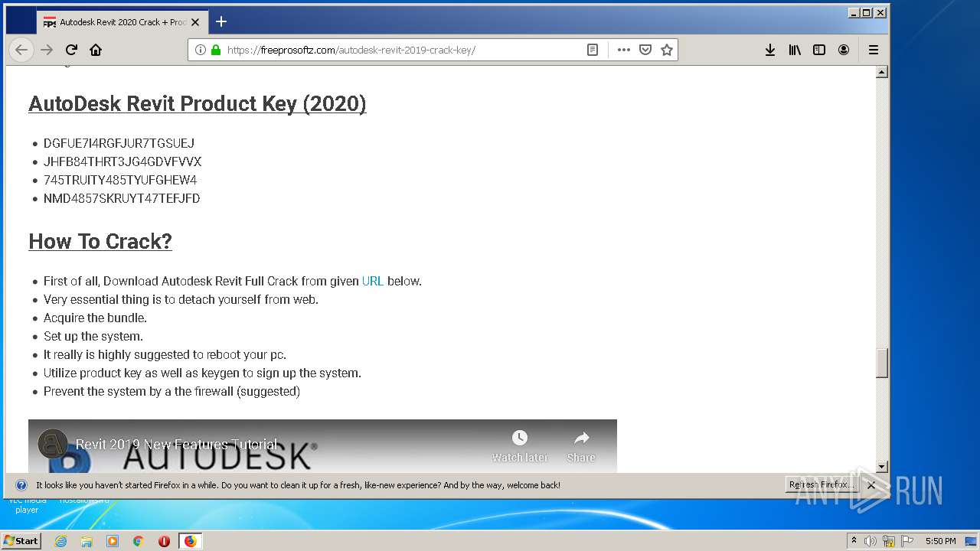Open media player from taskbar
Image resolution: width=980 pixels, height=551 pixels.
tap(113, 541)
